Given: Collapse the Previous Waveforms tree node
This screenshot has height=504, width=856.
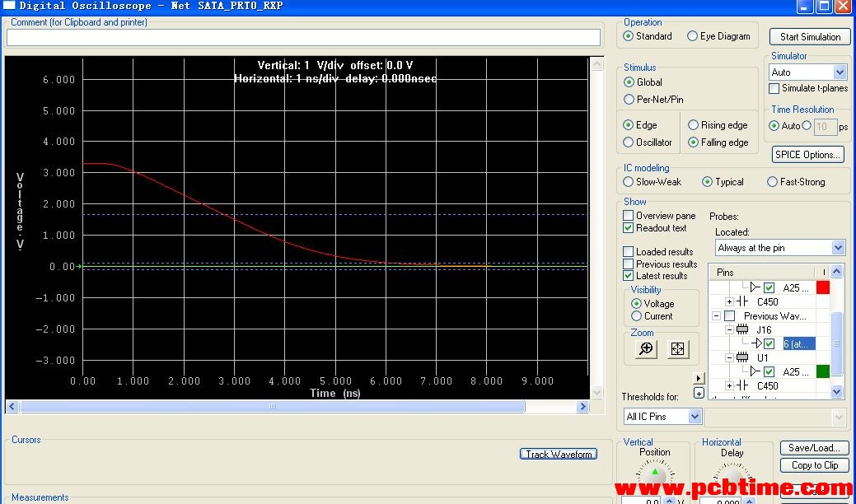Looking at the screenshot, I should click(717, 316).
